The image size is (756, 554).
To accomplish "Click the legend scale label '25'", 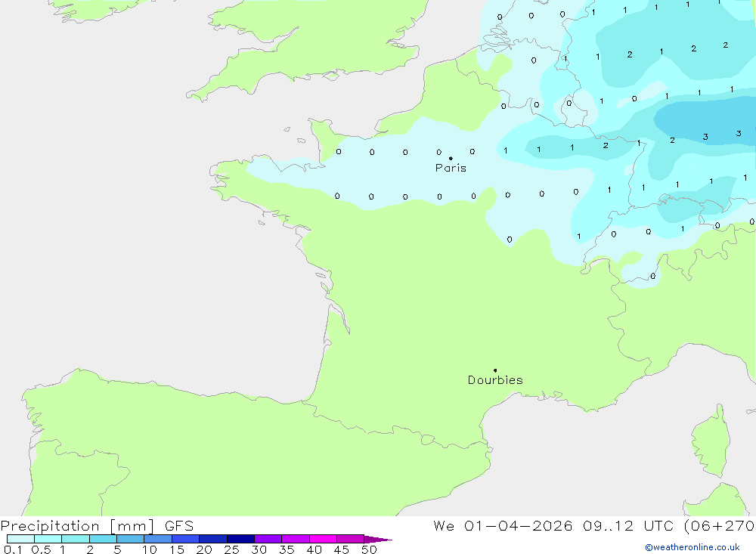I will point(232,549).
